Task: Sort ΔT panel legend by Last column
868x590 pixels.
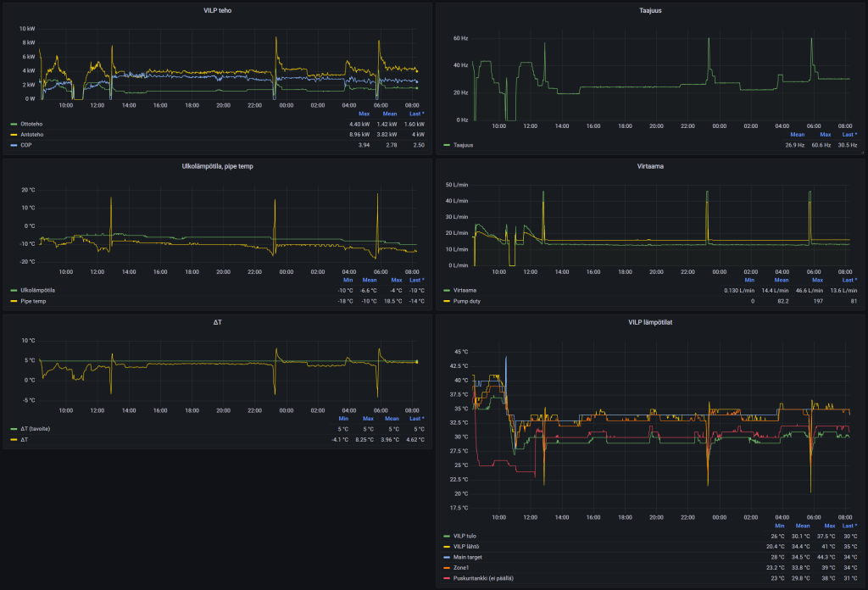Action: coord(415,418)
